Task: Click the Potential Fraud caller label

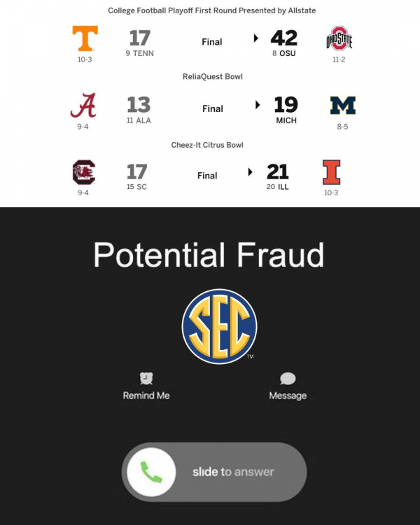Action: [x=209, y=255]
